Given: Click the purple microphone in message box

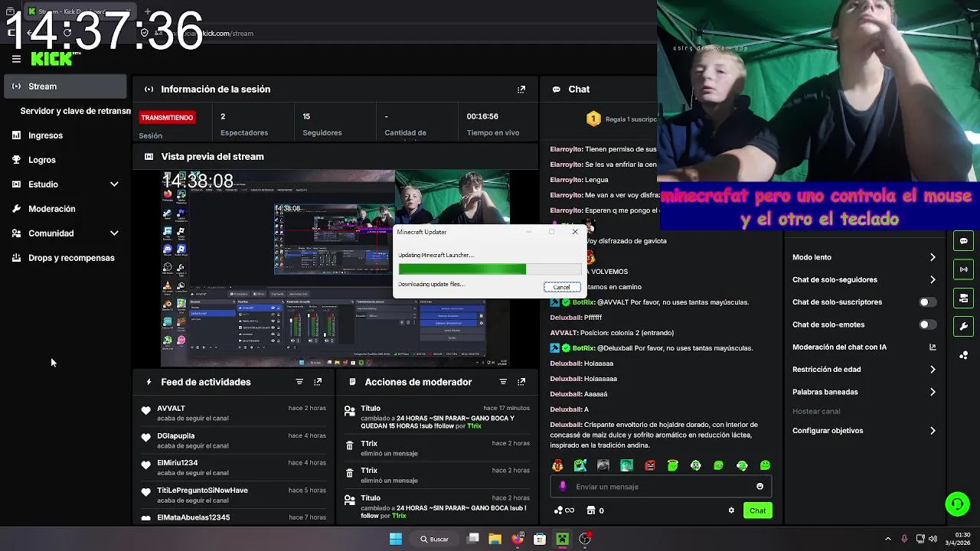Looking at the screenshot, I should [563, 487].
